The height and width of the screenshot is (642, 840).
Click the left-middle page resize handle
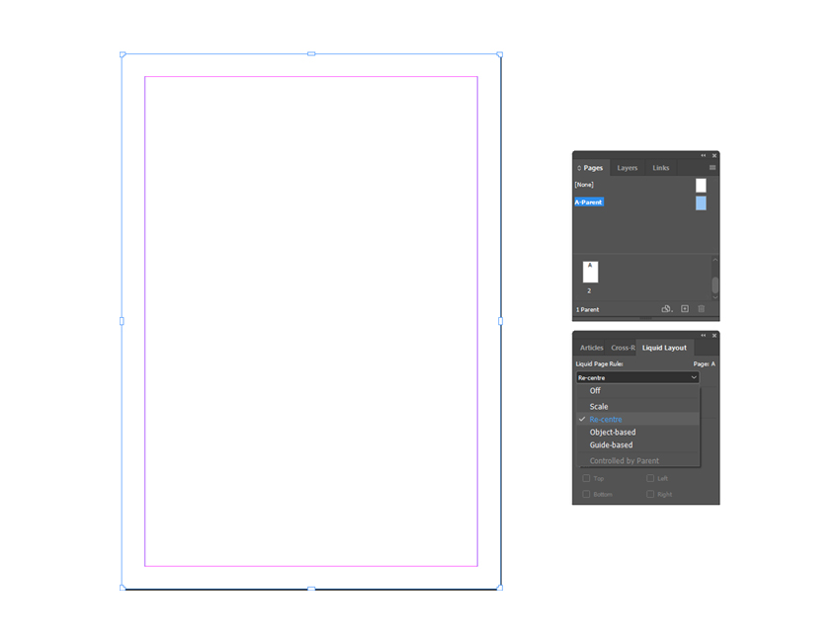122,321
